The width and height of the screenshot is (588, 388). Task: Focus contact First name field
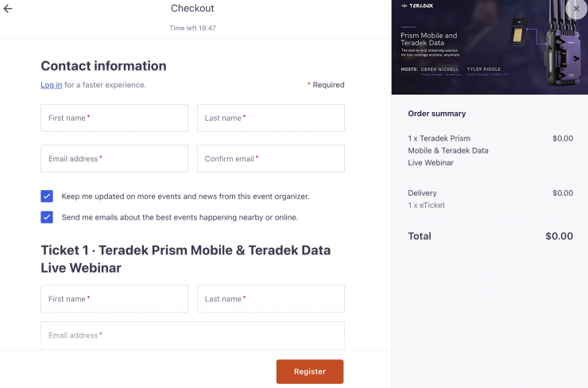pos(114,118)
